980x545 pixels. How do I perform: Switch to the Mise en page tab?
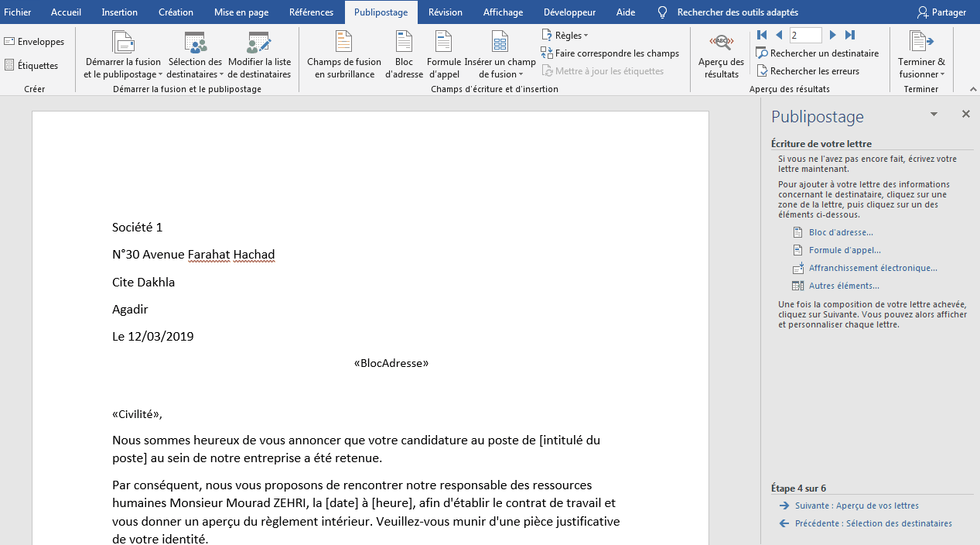pyautogui.click(x=241, y=12)
